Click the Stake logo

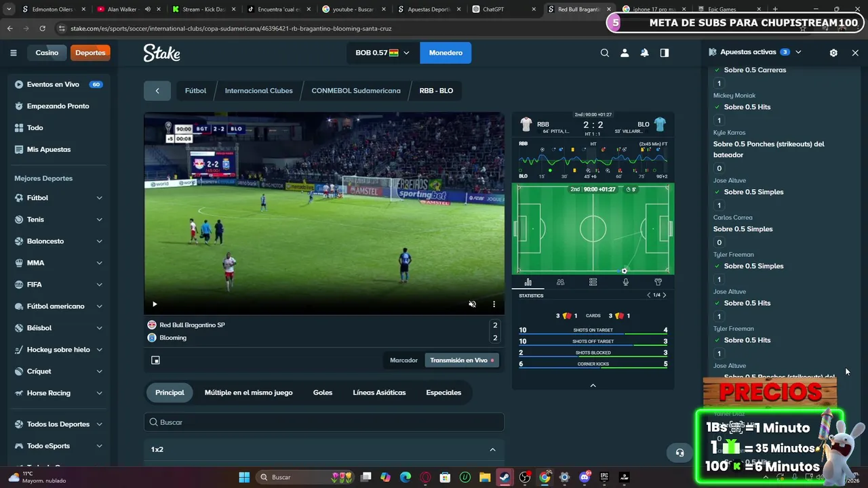pyautogui.click(x=161, y=53)
